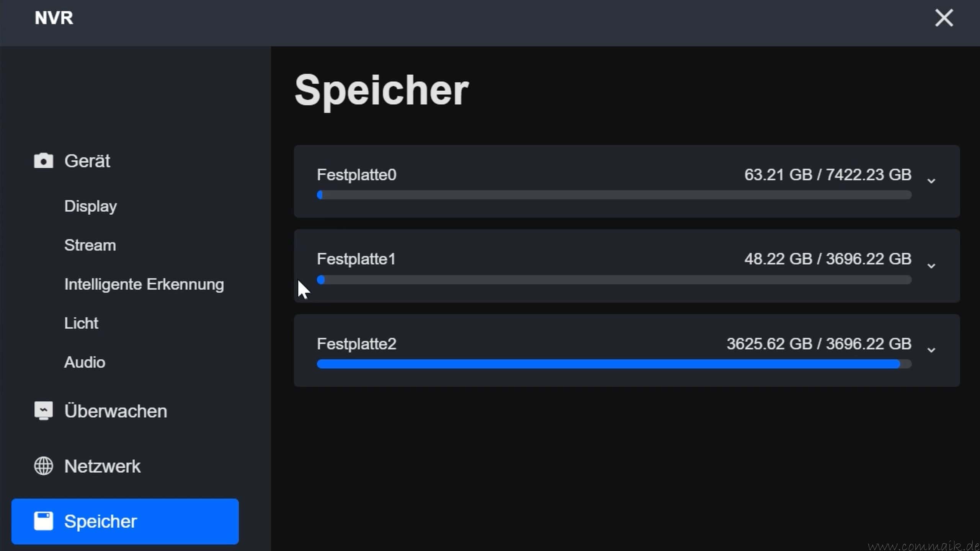Expand Festplatte0 details chevron
The width and height of the screenshot is (980, 551).
coord(931,181)
